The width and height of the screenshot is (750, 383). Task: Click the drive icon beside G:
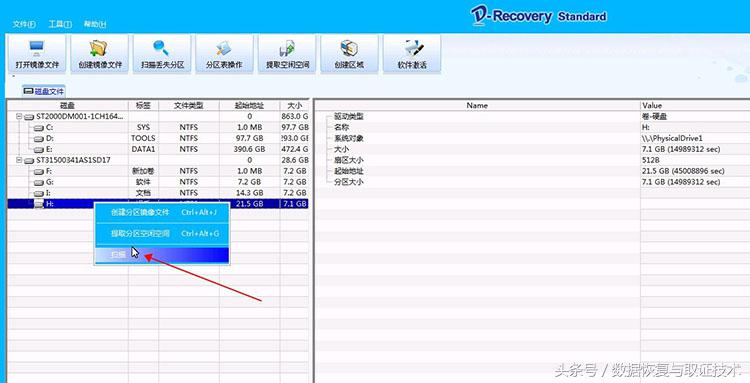click(39, 182)
